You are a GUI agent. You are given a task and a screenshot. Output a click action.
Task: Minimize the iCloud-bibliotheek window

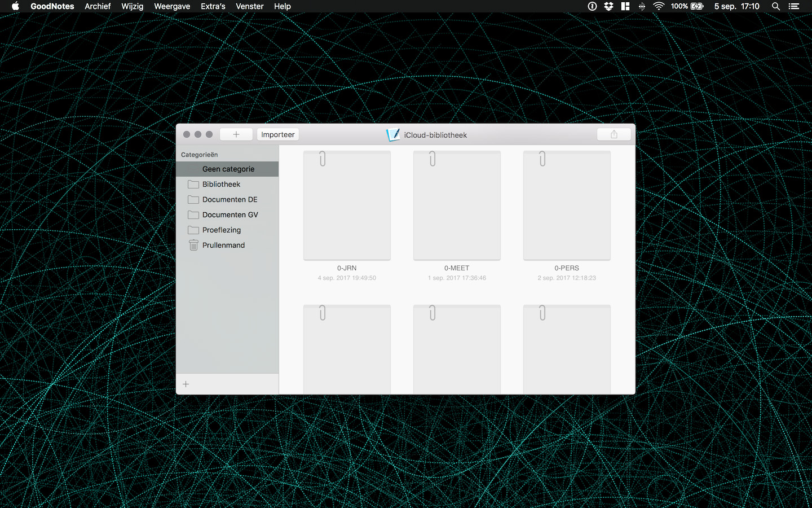198,134
